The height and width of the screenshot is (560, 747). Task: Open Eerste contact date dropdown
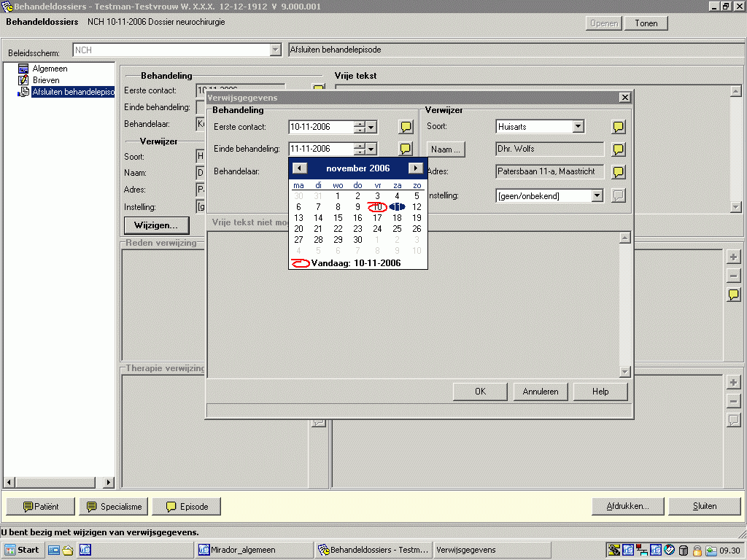point(371,127)
